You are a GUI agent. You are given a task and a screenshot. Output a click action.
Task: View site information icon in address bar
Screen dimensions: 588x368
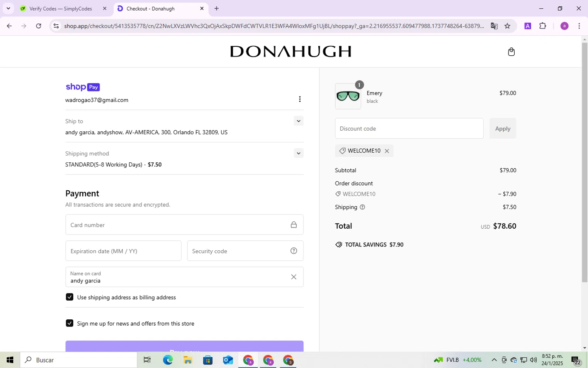click(56, 26)
